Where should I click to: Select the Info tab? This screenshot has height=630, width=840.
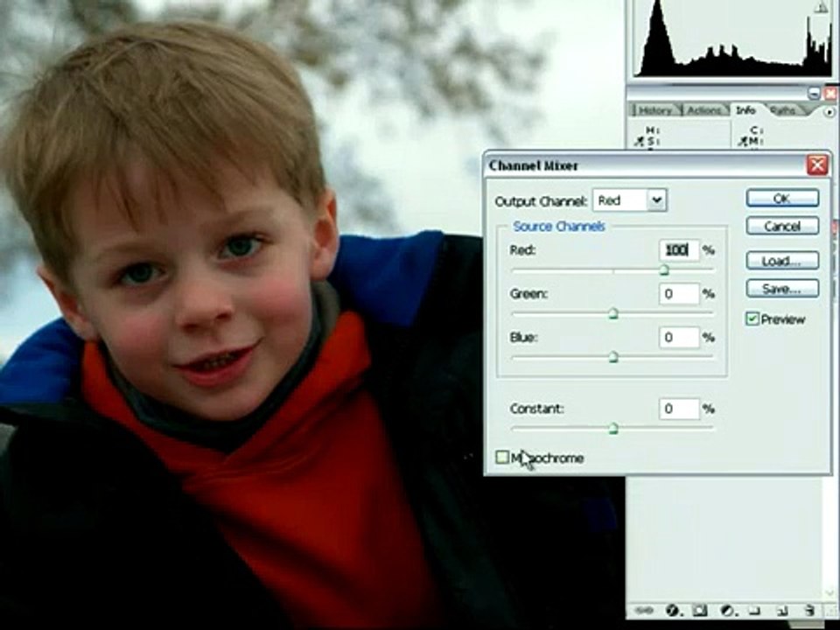(x=745, y=110)
